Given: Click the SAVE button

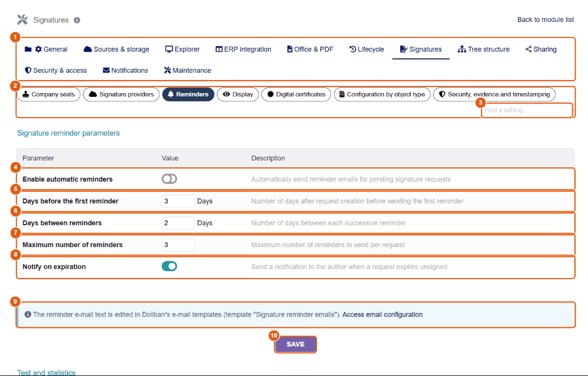Looking at the screenshot, I should [x=296, y=344].
